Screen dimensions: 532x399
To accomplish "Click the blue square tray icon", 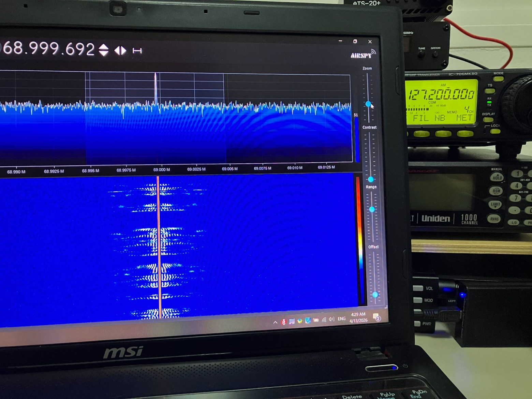I will point(308,320).
